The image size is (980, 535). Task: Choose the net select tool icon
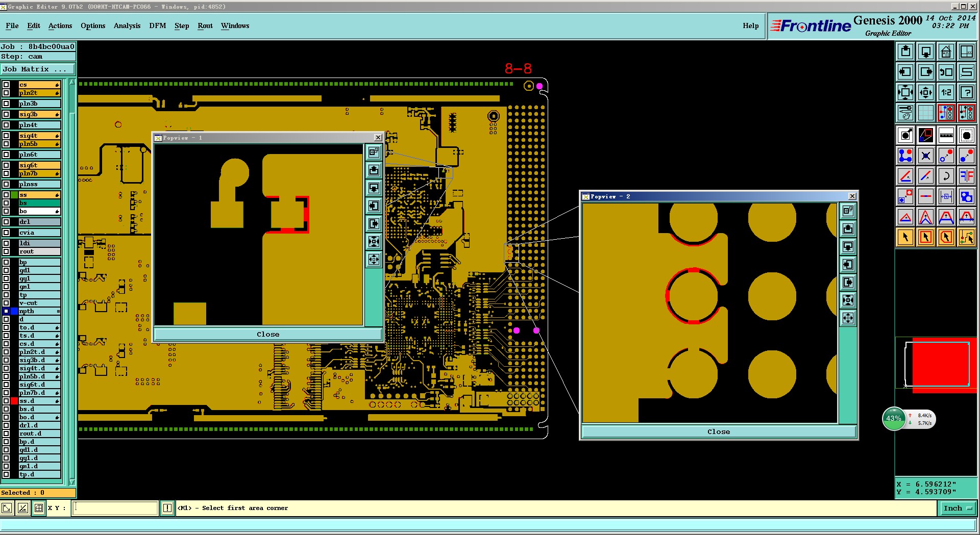click(966, 237)
